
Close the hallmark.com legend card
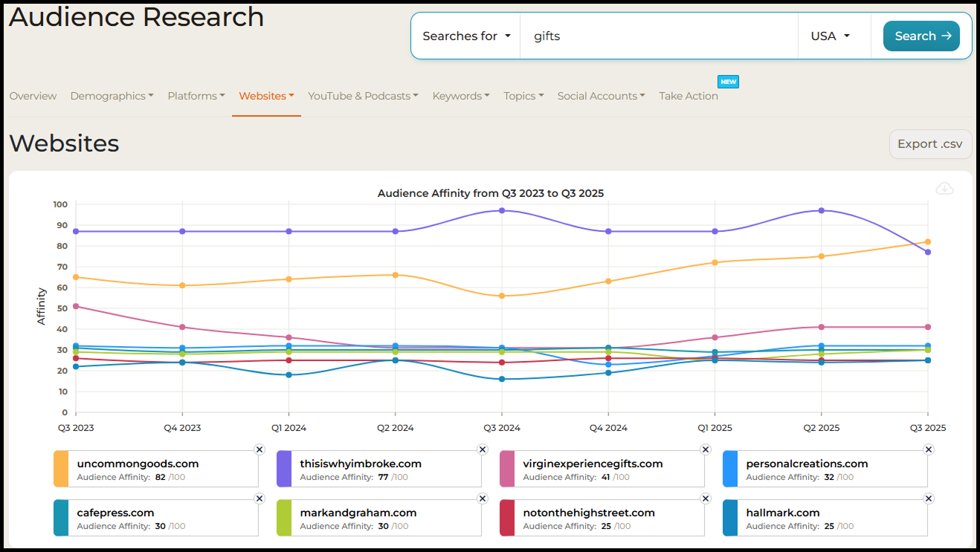click(x=928, y=499)
